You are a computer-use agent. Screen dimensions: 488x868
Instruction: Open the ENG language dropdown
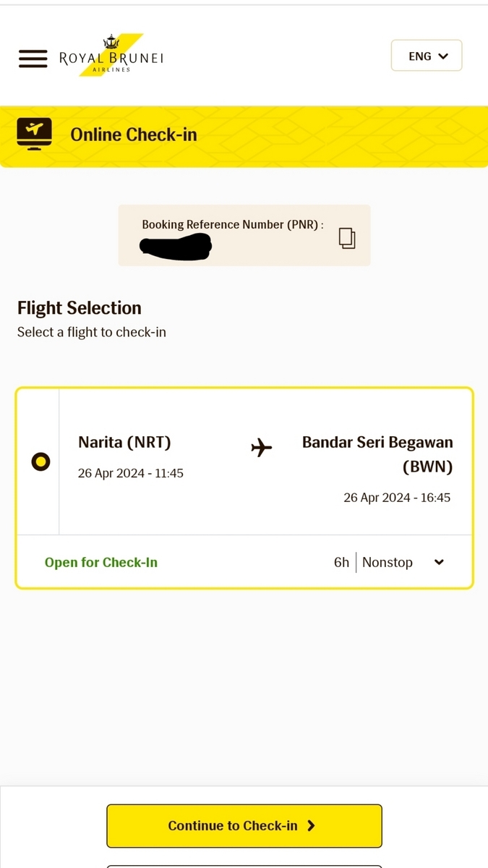pos(427,56)
